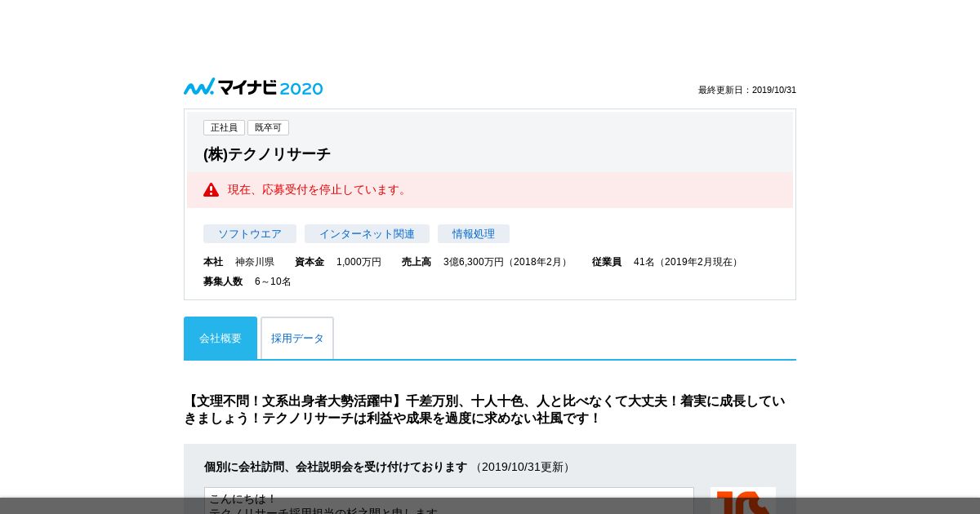Click the 資本金 label

(310, 262)
